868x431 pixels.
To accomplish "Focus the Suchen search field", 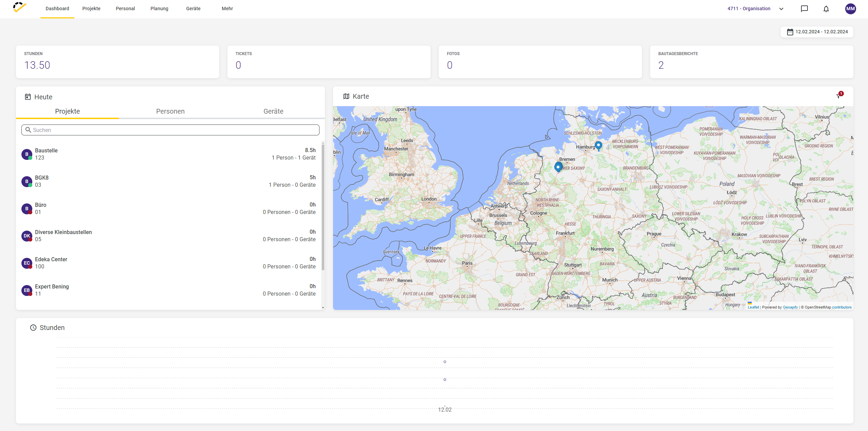I will (x=170, y=130).
